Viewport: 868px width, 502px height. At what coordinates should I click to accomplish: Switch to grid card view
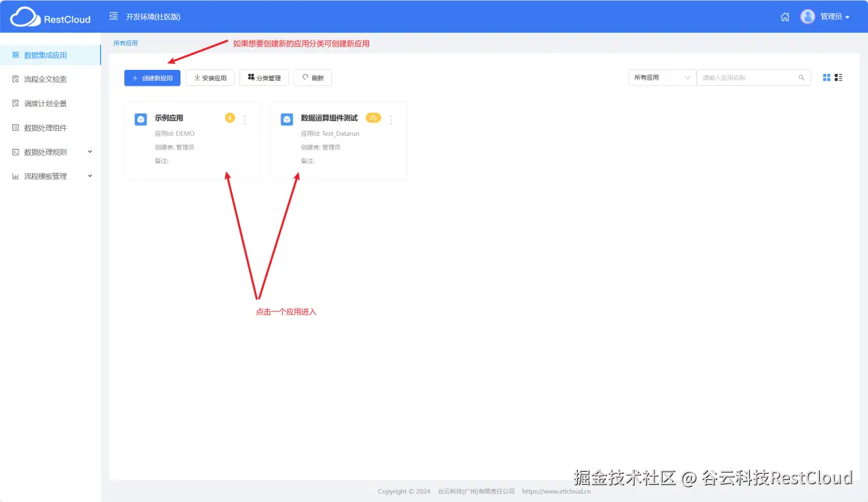point(827,77)
